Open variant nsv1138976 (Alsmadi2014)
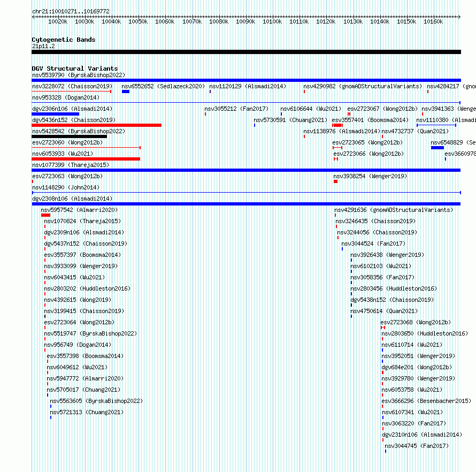Image resolution: width=476 pixels, height=472 pixels. tap(342, 131)
